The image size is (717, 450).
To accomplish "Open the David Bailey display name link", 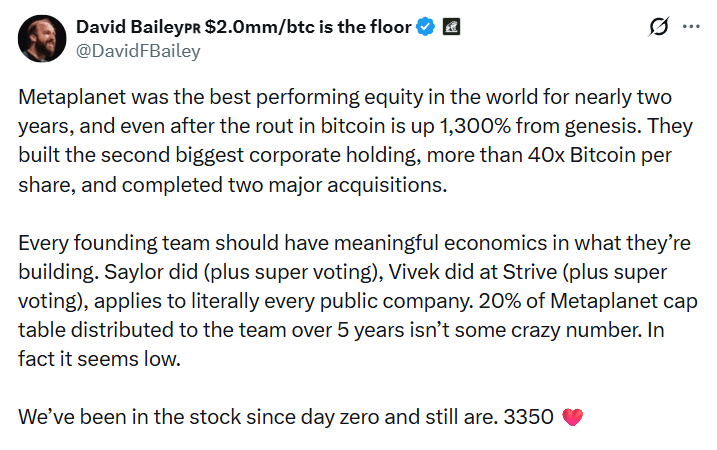I will coord(130,27).
